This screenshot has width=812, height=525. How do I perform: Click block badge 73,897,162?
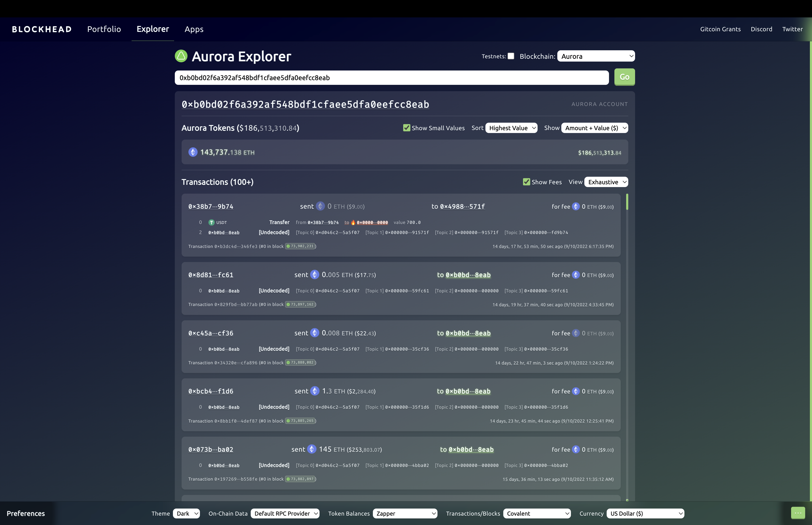coord(300,304)
